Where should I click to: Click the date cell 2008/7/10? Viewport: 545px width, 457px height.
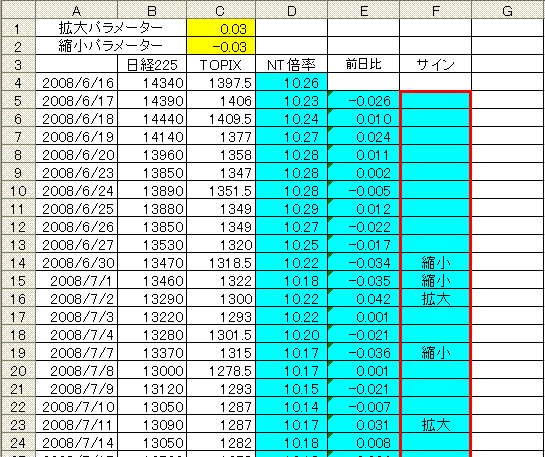pos(76,407)
